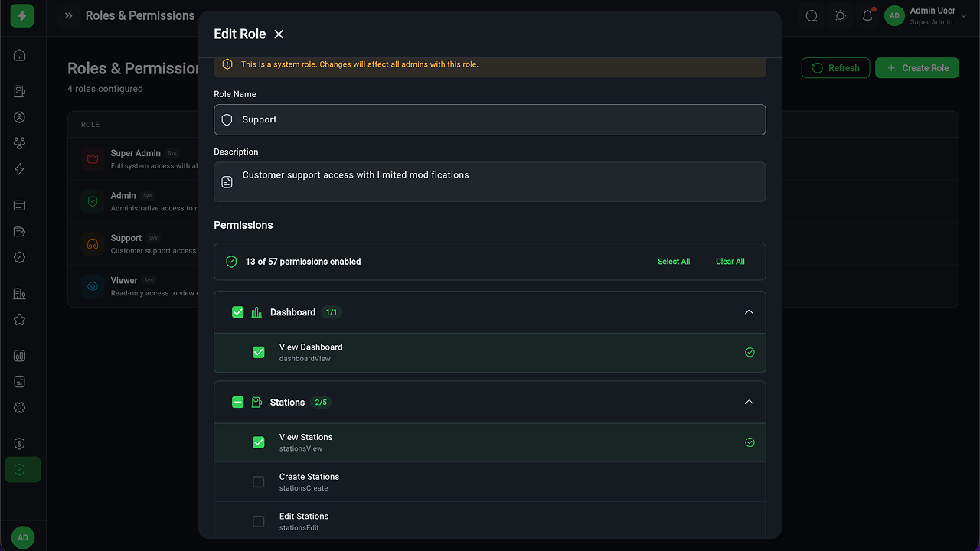Click Select All permissions
980x551 pixels.
pyautogui.click(x=674, y=262)
